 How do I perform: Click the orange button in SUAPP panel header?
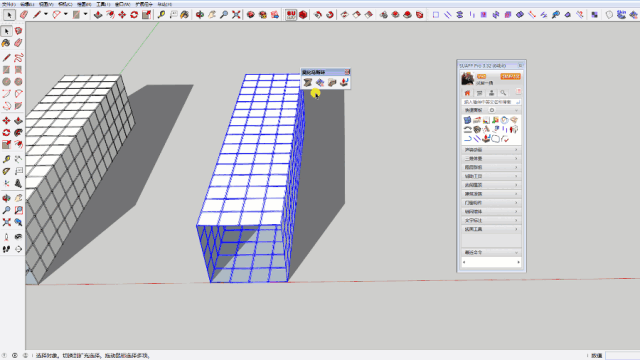pyautogui.click(x=510, y=76)
